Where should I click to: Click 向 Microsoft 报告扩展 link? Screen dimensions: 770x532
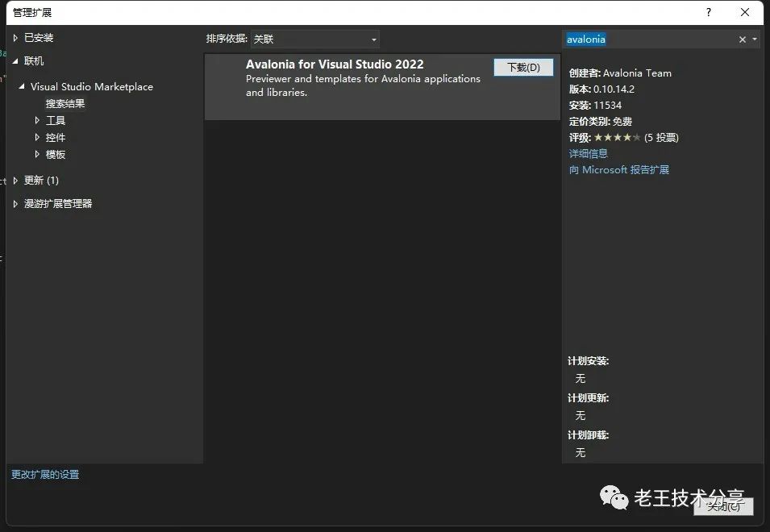[618, 170]
